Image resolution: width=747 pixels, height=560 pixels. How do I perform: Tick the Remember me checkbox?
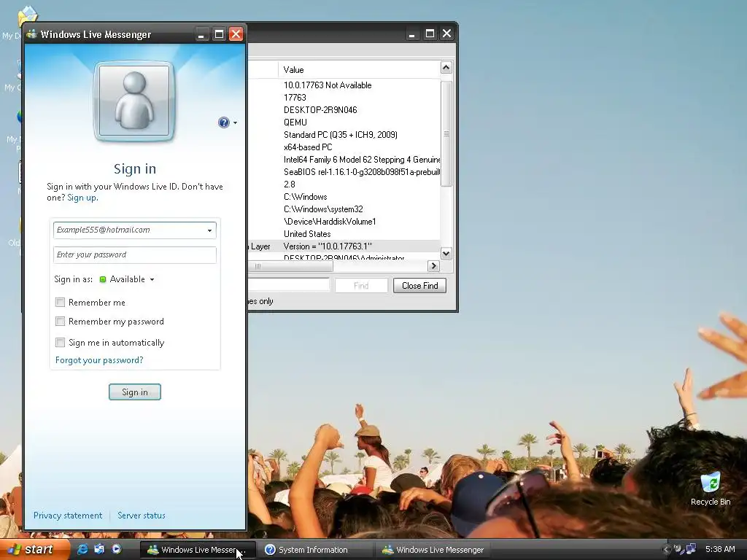coord(60,302)
